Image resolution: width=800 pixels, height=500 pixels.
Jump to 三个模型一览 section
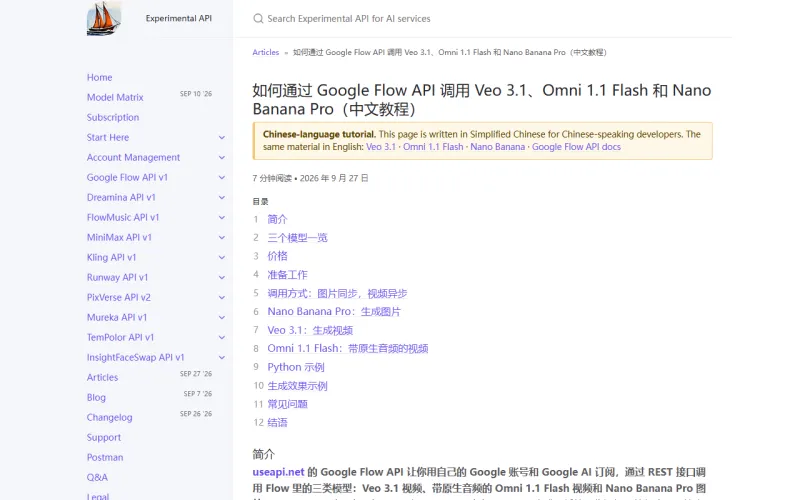coord(297,238)
